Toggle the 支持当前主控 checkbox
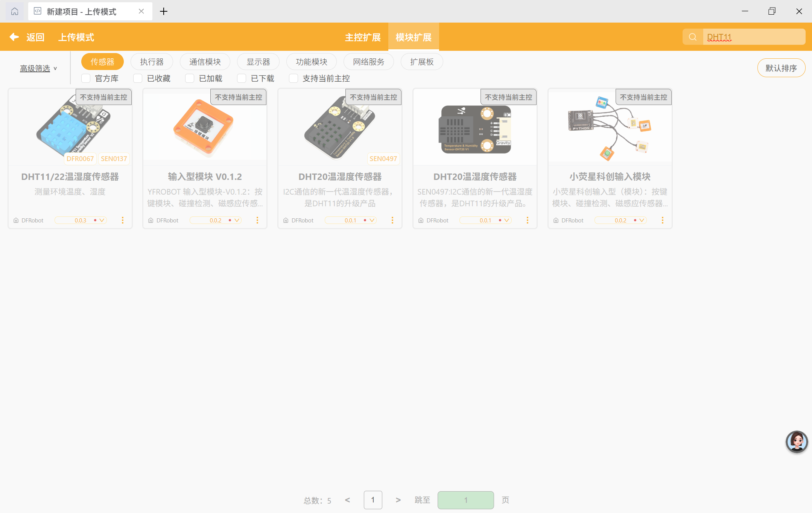Viewport: 812px width, 513px height. [293, 78]
